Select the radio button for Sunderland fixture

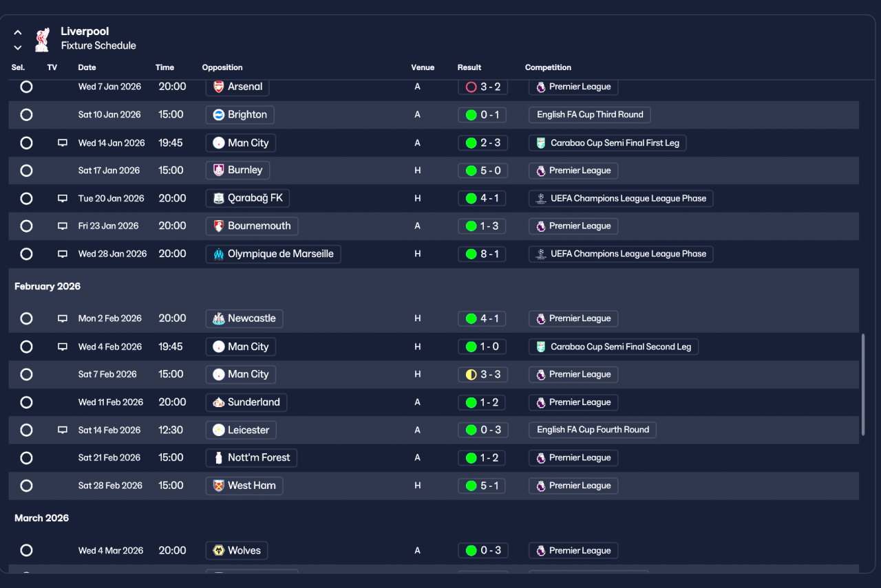coord(26,402)
